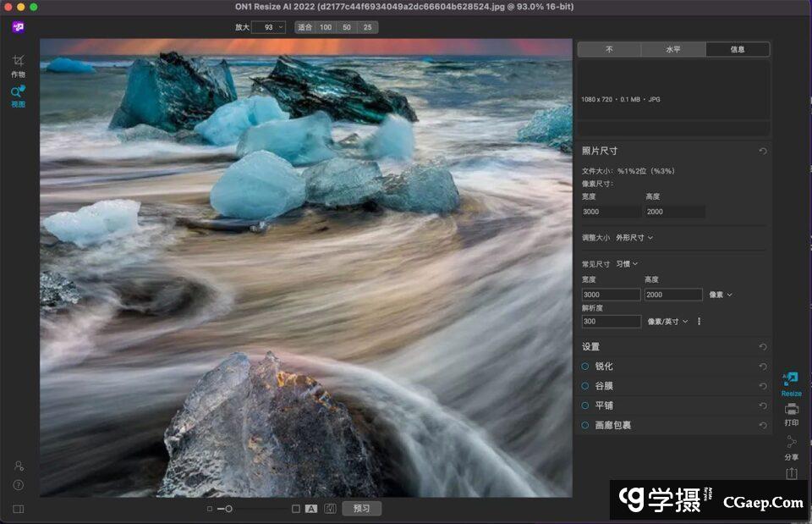Open the 外形尺寸 resize mode dropdown

pyautogui.click(x=634, y=238)
